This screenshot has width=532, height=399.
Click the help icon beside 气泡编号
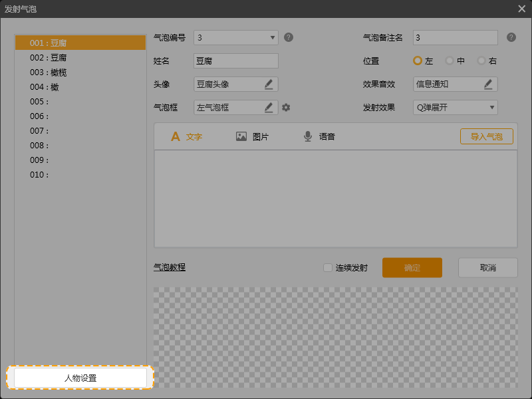click(x=289, y=37)
